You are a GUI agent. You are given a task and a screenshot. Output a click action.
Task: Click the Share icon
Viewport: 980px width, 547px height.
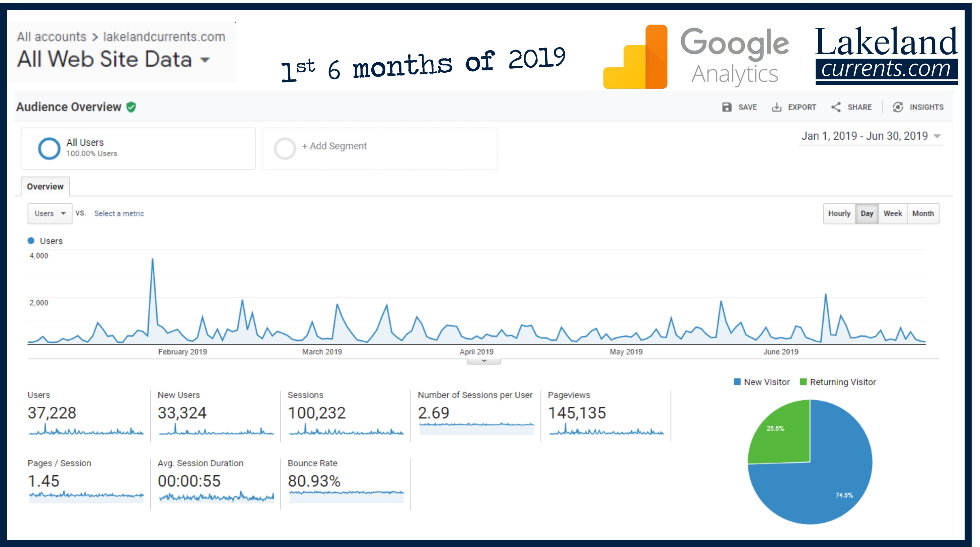[x=836, y=107]
